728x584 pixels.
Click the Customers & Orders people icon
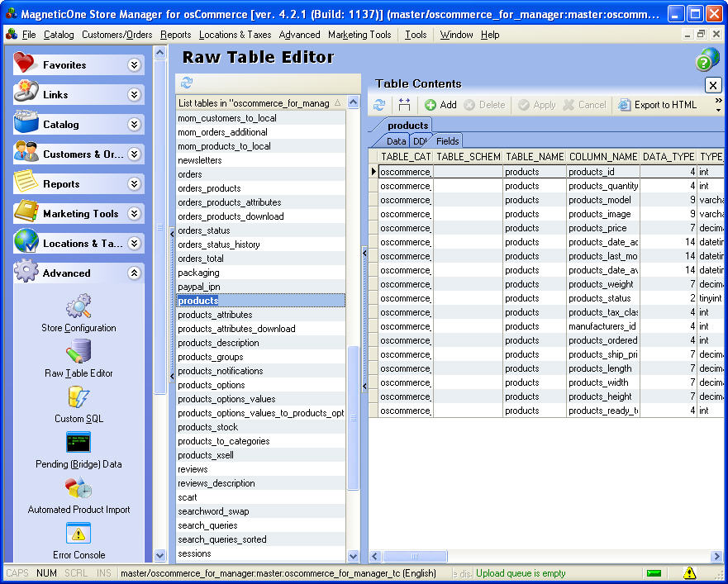point(26,151)
